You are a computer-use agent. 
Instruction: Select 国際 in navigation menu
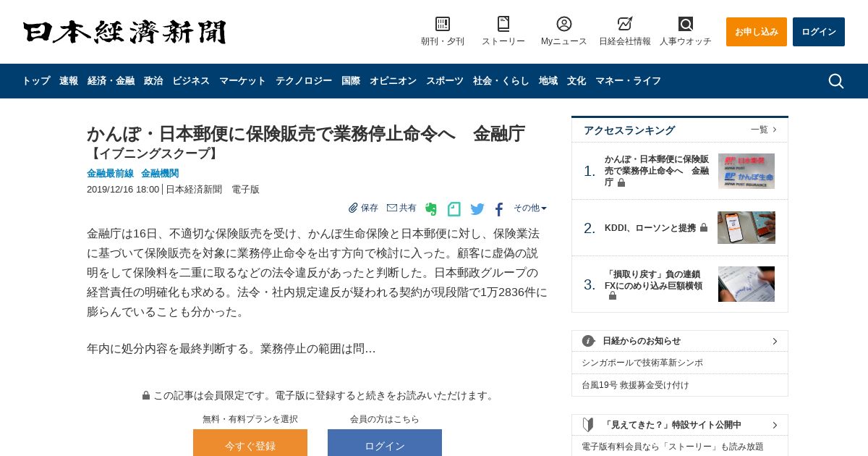351,81
